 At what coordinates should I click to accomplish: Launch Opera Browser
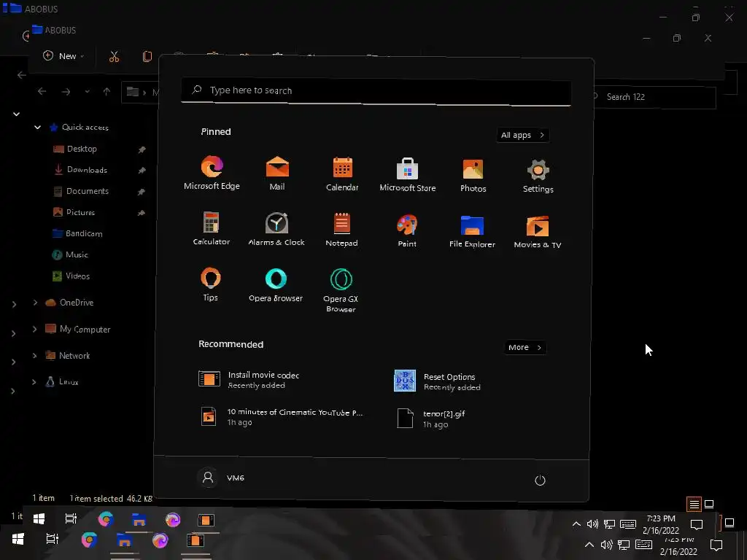pyautogui.click(x=276, y=285)
